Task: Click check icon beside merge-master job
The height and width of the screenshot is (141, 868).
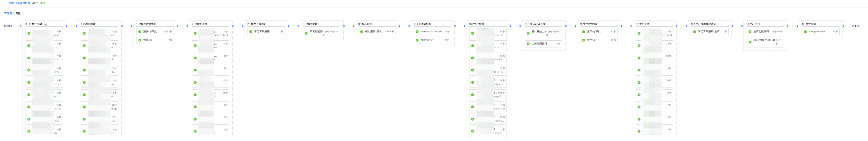Action: coord(805,32)
